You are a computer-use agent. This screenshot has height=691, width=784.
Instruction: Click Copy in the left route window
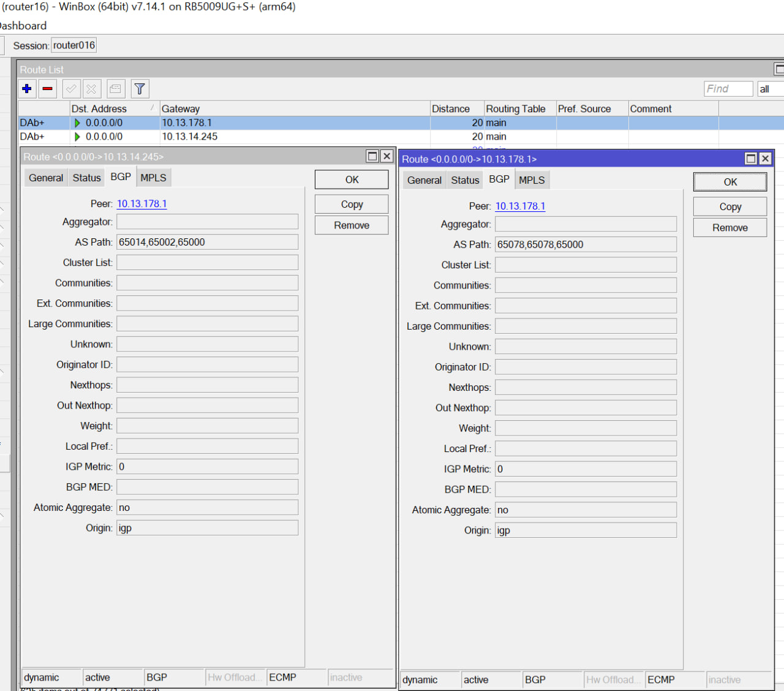pyautogui.click(x=352, y=205)
